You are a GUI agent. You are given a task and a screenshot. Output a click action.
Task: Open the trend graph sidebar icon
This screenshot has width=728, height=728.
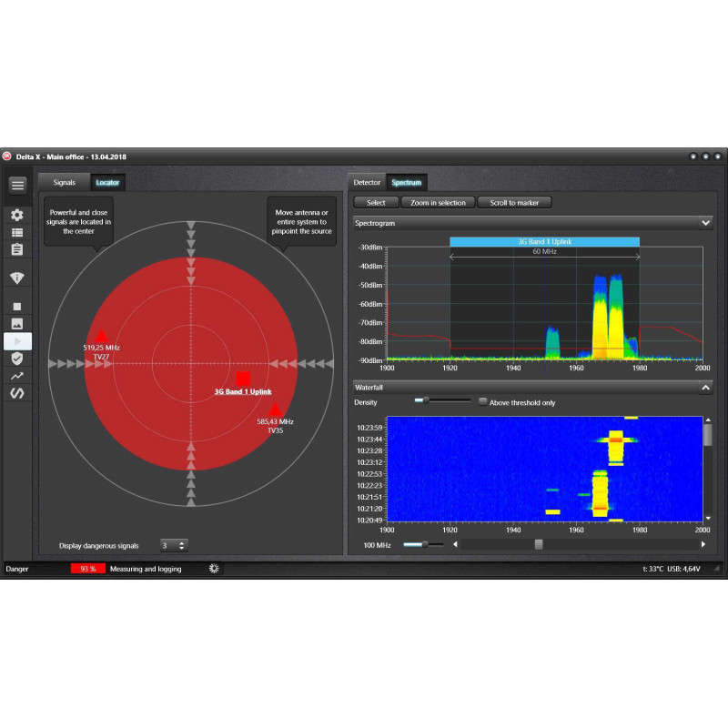[17, 376]
